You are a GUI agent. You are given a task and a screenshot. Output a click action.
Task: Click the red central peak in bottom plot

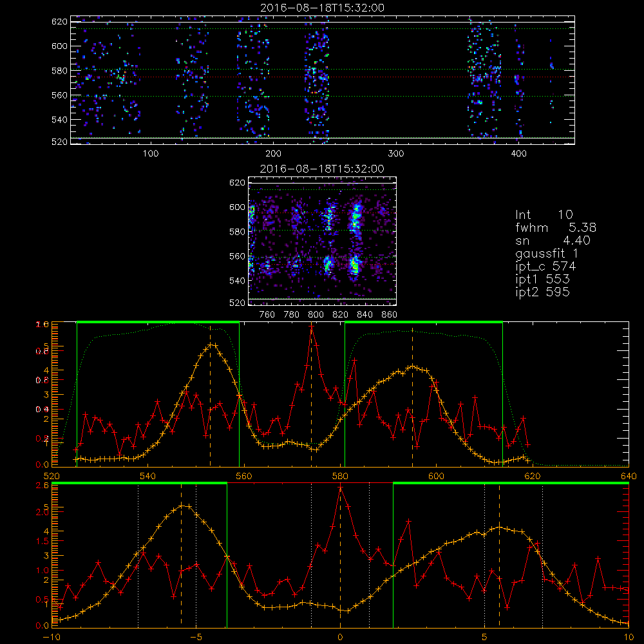(340, 488)
